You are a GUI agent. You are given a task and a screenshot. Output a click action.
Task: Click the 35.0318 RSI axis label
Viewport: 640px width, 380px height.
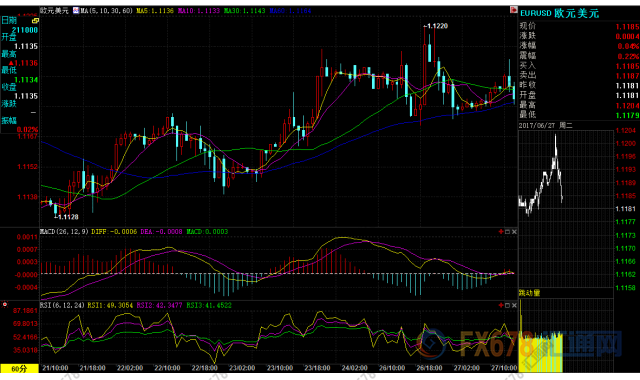25,350
